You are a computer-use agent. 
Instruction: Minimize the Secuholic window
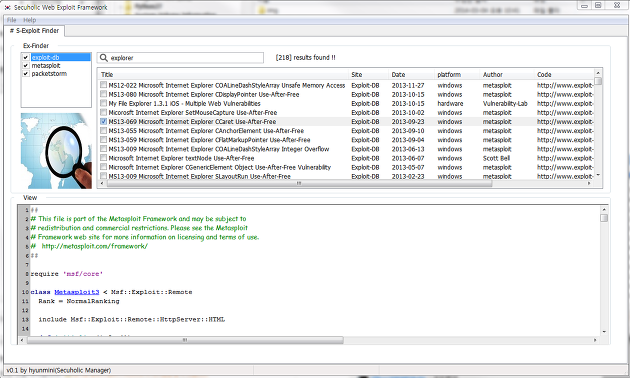tap(585, 5)
